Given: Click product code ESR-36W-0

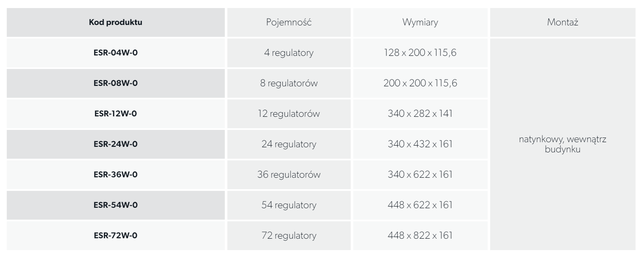Looking at the screenshot, I should point(115,174).
